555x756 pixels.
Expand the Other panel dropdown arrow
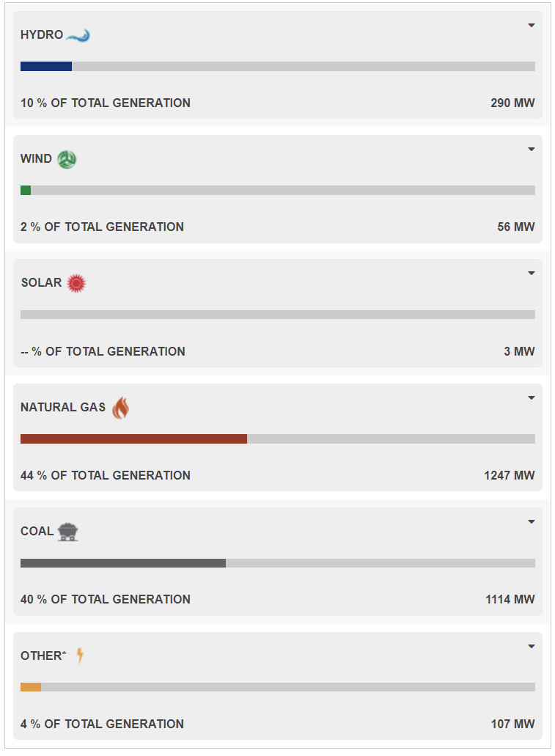pyautogui.click(x=532, y=647)
